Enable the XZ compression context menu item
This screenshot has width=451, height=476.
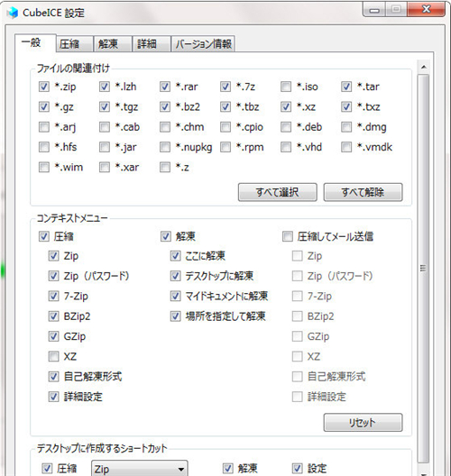[x=53, y=356]
